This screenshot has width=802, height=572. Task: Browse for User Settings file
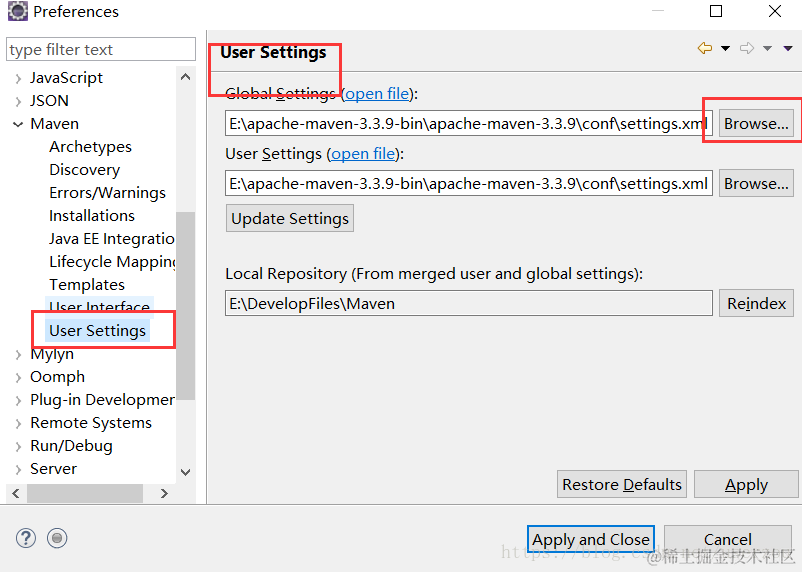coord(756,183)
